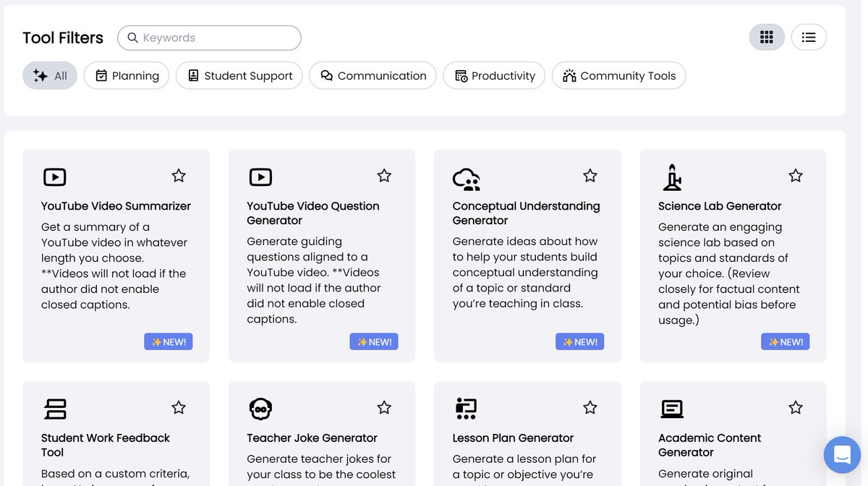Open Conceptual Understanding Generator title
Viewport: 868px width, 486px height.
526,213
